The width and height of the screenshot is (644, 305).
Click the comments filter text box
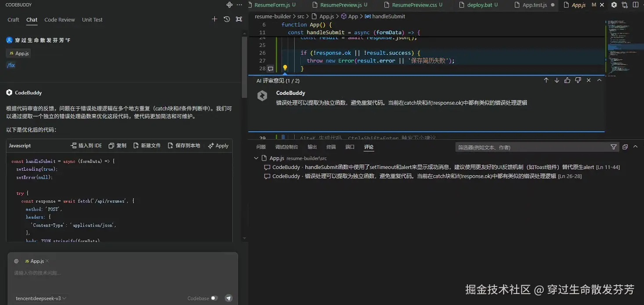(x=532, y=147)
